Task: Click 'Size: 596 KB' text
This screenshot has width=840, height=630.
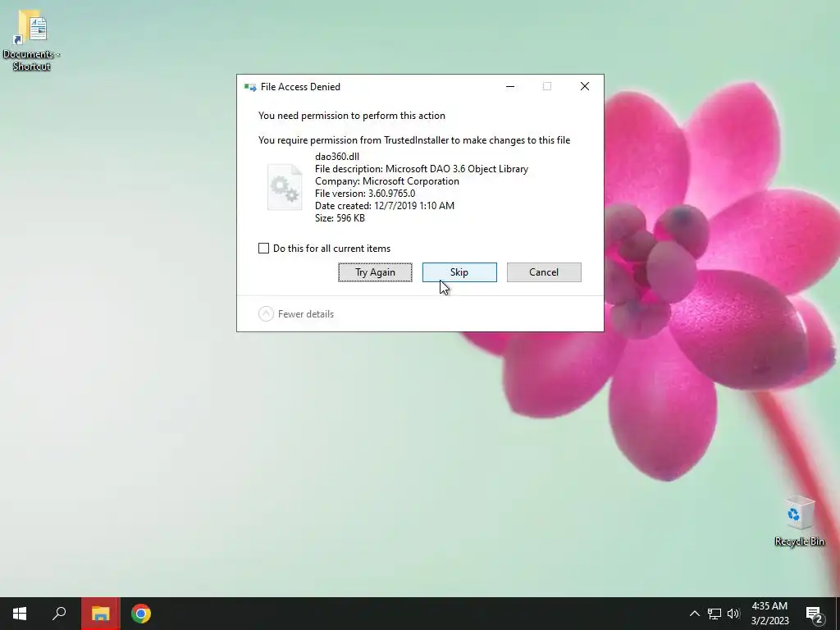Action: (340, 218)
